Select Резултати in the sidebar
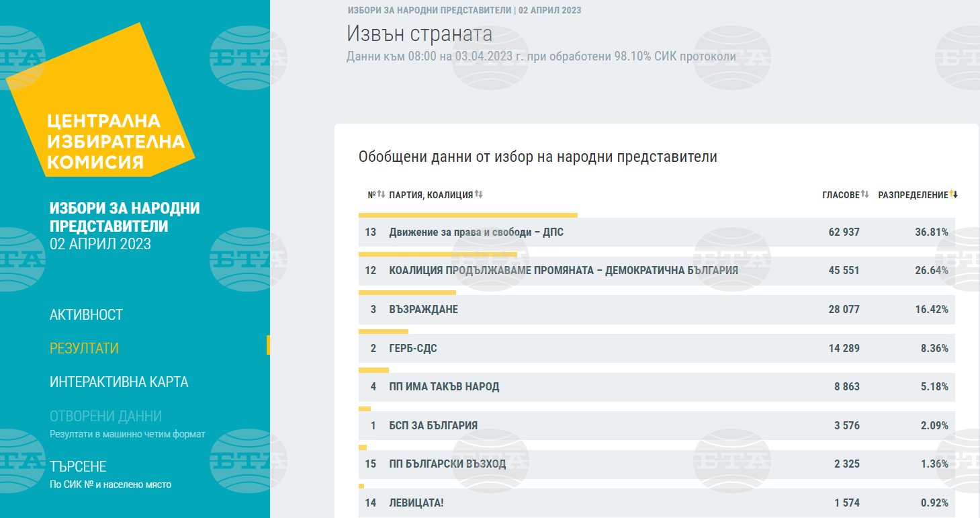Viewport: 980px width, 518px height. coord(84,348)
